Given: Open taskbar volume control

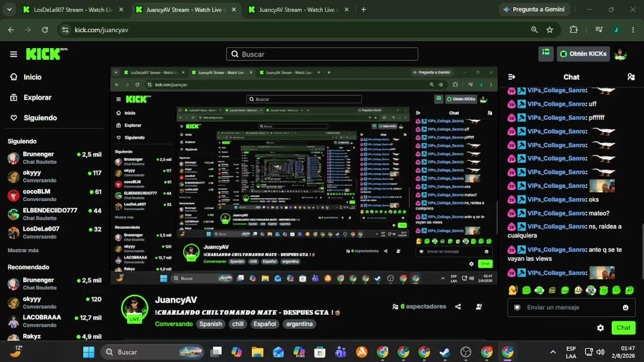Looking at the screenshot, I should tap(600, 352).
